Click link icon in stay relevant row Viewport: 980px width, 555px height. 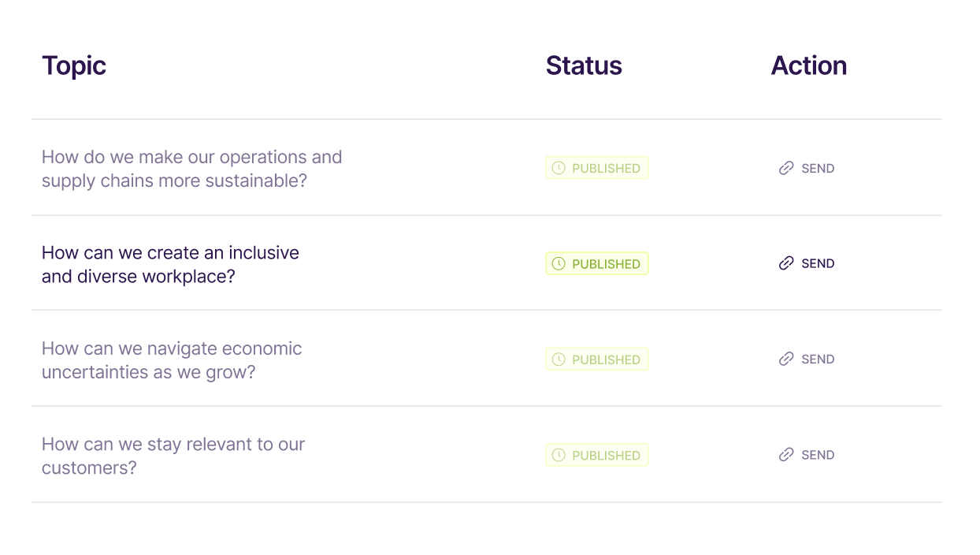click(786, 455)
